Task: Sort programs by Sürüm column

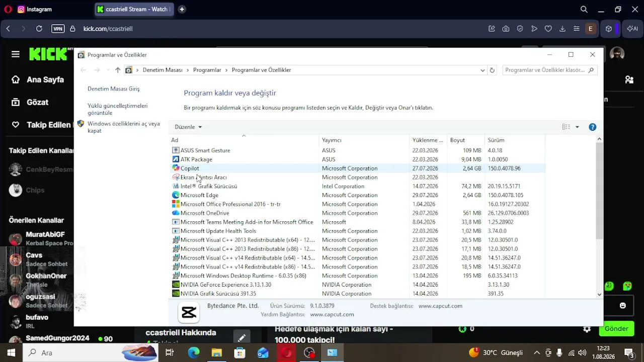Action: point(515,140)
